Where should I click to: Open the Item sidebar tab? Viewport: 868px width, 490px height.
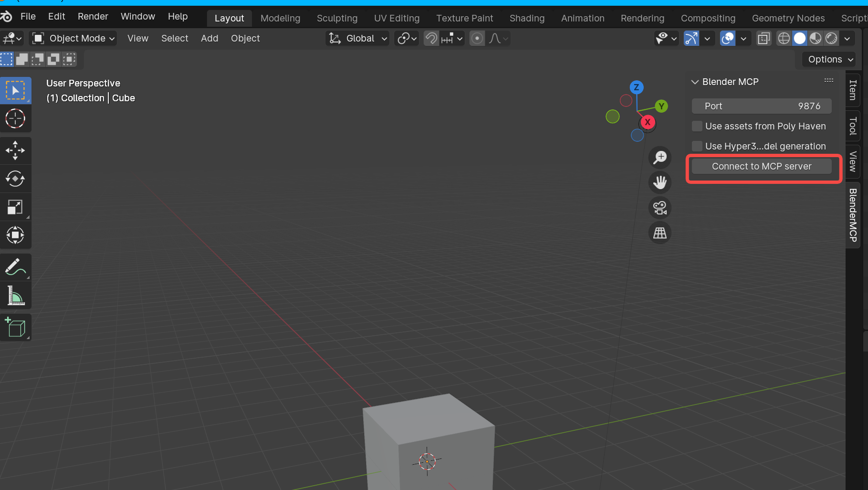click(x=853, y=90)
